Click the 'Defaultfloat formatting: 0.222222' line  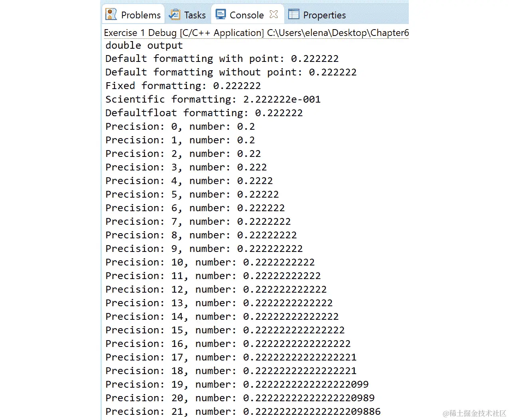(x=204, y=113)
